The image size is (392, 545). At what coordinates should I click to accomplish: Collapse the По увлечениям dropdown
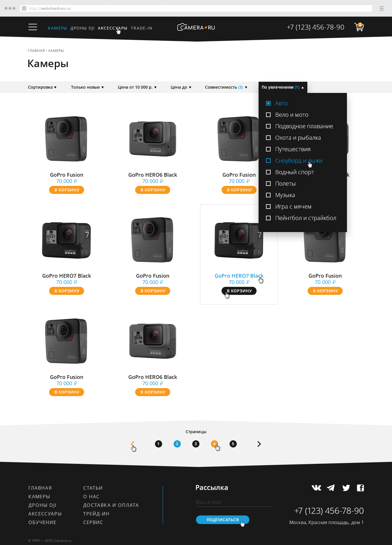[x=283, y=87]
